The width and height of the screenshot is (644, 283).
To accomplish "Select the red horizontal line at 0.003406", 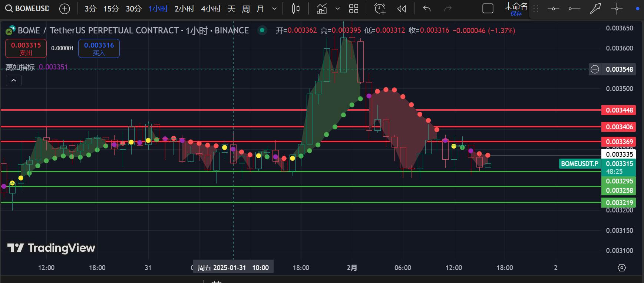I will (300, 127).
